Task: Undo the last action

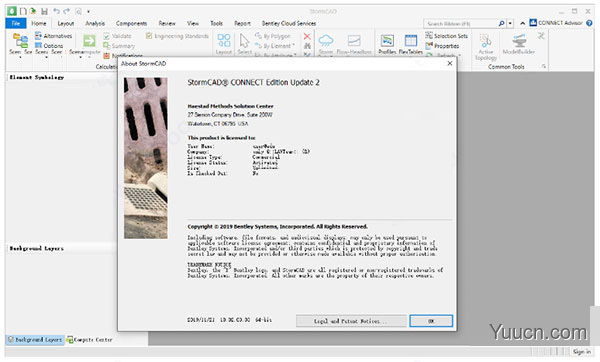Action: tap(57, 11)
